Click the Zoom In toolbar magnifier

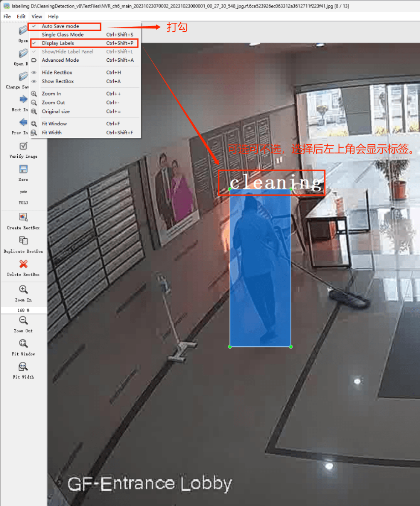(23, 290)
